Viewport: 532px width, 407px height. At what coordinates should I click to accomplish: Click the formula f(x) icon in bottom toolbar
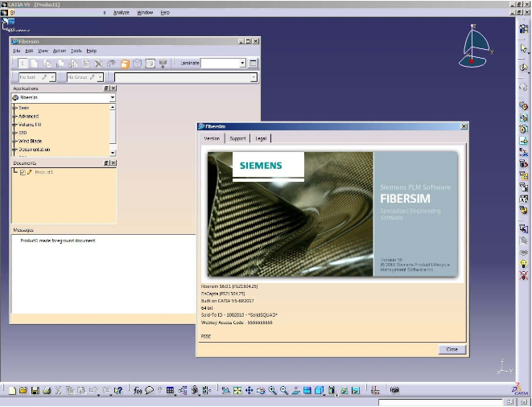click(x=138, y=390)
